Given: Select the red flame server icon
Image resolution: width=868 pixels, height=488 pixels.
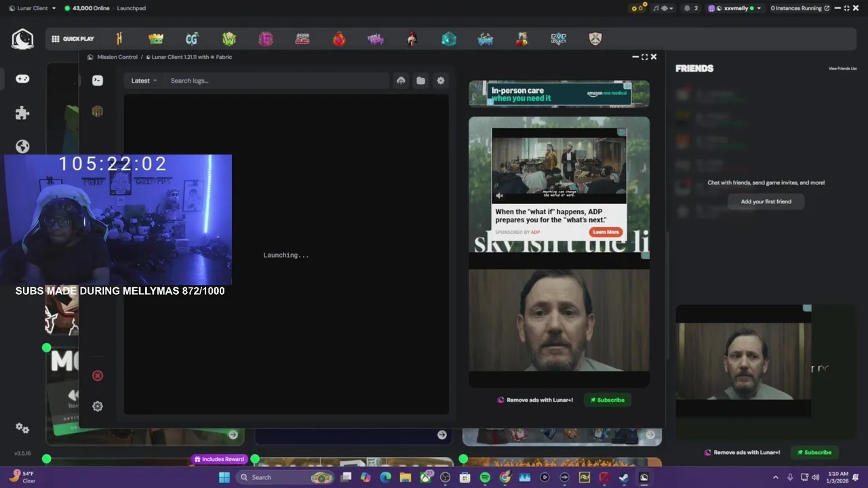Looking at the screenshot, I should 339,39.
